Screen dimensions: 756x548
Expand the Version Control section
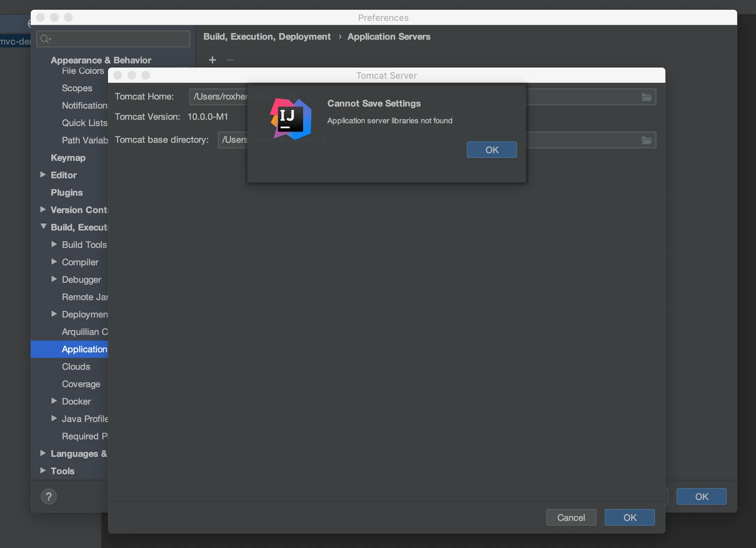(43, 210)
